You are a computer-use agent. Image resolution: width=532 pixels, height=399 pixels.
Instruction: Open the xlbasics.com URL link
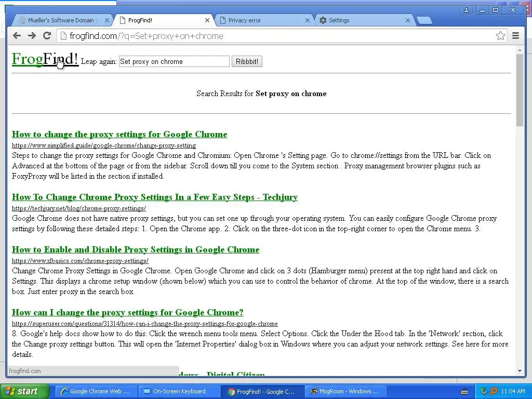click(x=80, y=261)
